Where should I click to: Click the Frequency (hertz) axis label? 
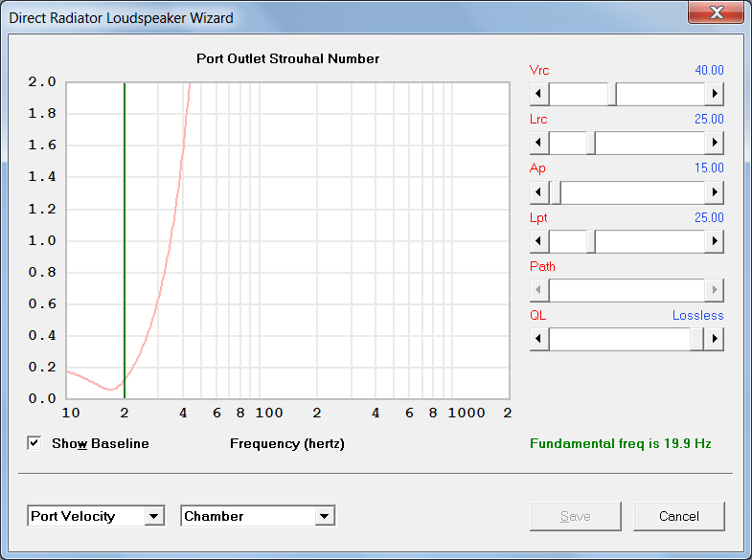tap(287, 443)
